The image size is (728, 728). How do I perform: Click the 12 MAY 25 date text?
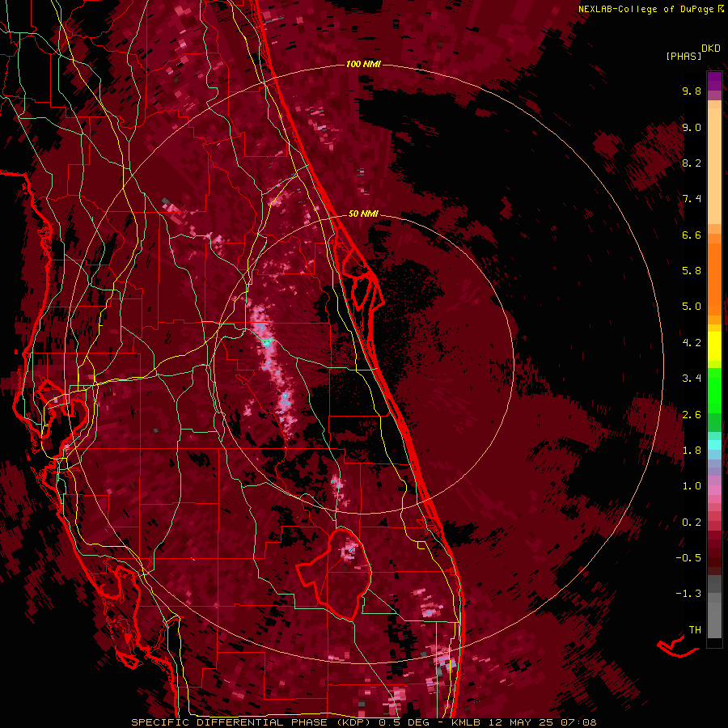point(522,722)
